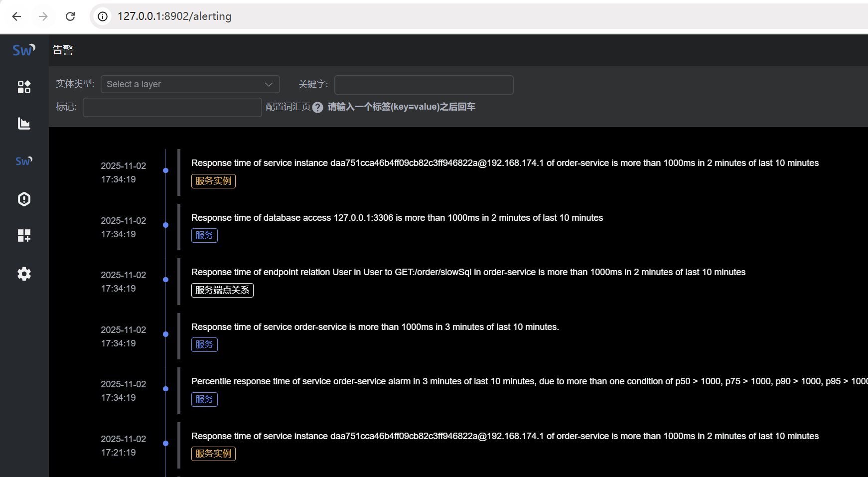Image resolution: width=868 pixels, height=477 pixels.
Task: Open Percentile response time alert message
Action: [x=530, y=381]
